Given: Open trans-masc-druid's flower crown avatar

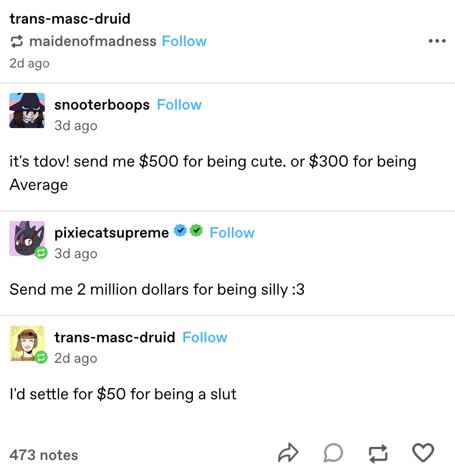Looking at the screenshot, I should (27, 344).
